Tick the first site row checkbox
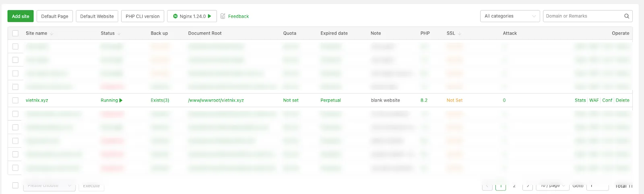 15,47
